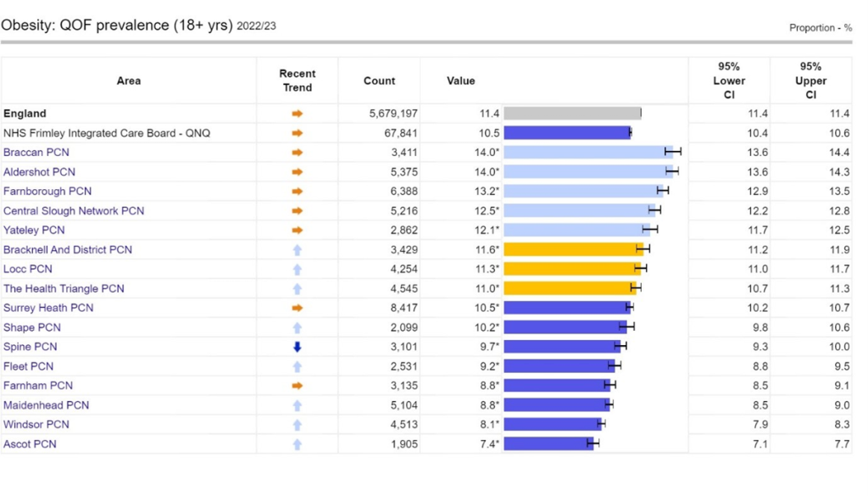Click the 95% Upper CI column header
Viewport: 868px width, 496px height.
click(x=811, y=81)
